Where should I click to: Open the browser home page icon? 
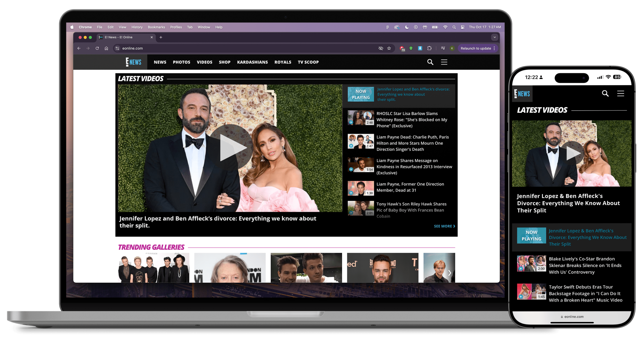click(x=106, y=48)
